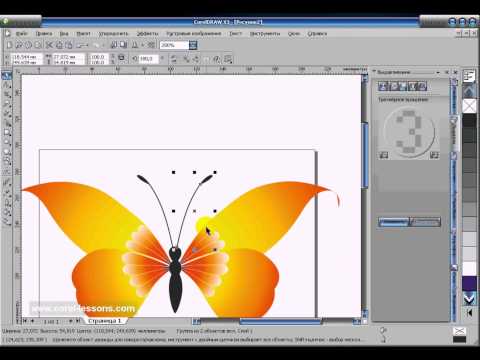Select the Страница 1 page tab
This screenshot has width=480, height=360.
coord(104,321)
